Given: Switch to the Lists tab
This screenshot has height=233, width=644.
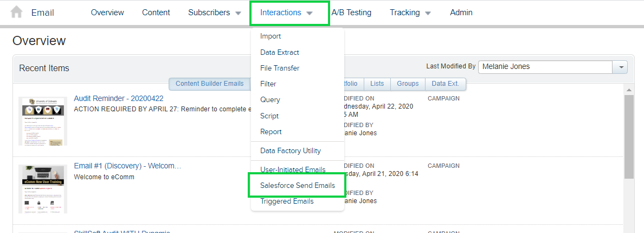Looking at the screenshot, I should (x=377, y=84).
